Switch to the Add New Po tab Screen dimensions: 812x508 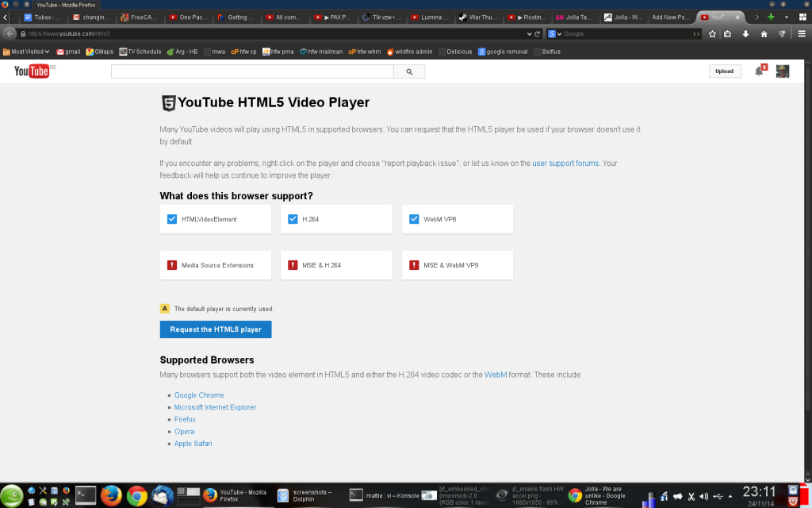pyautogui.click(x=672, y=17)
